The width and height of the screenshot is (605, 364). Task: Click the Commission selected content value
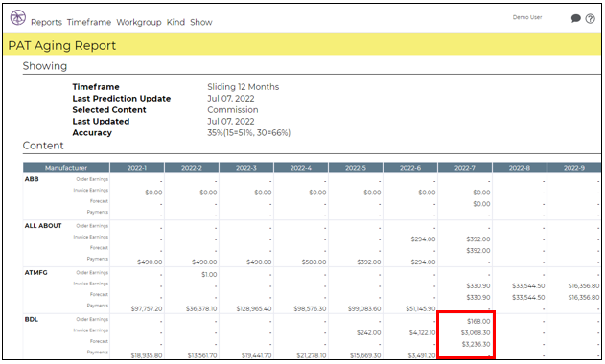pyautogui.click(x=233, y=110)
